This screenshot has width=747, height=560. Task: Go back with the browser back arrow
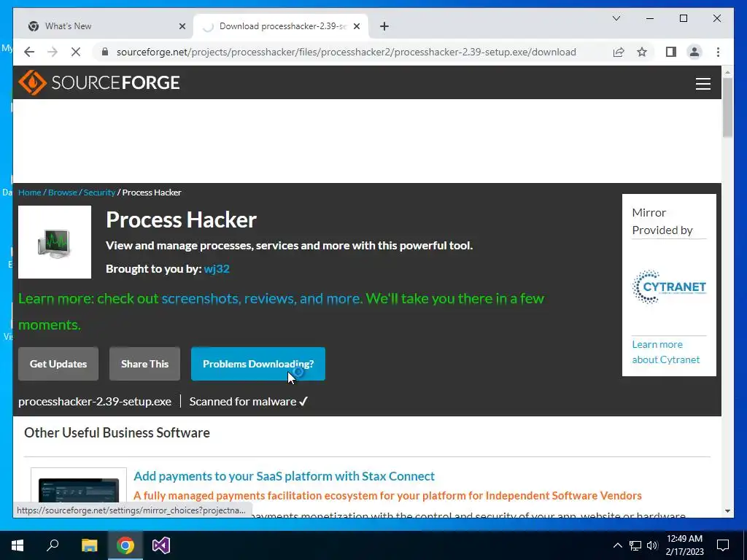point(29,52)
